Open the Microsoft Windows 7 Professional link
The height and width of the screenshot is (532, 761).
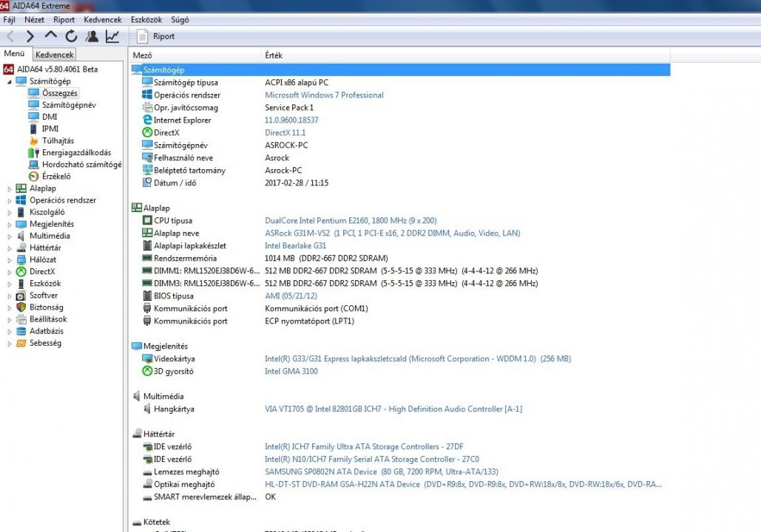(324, 95)
